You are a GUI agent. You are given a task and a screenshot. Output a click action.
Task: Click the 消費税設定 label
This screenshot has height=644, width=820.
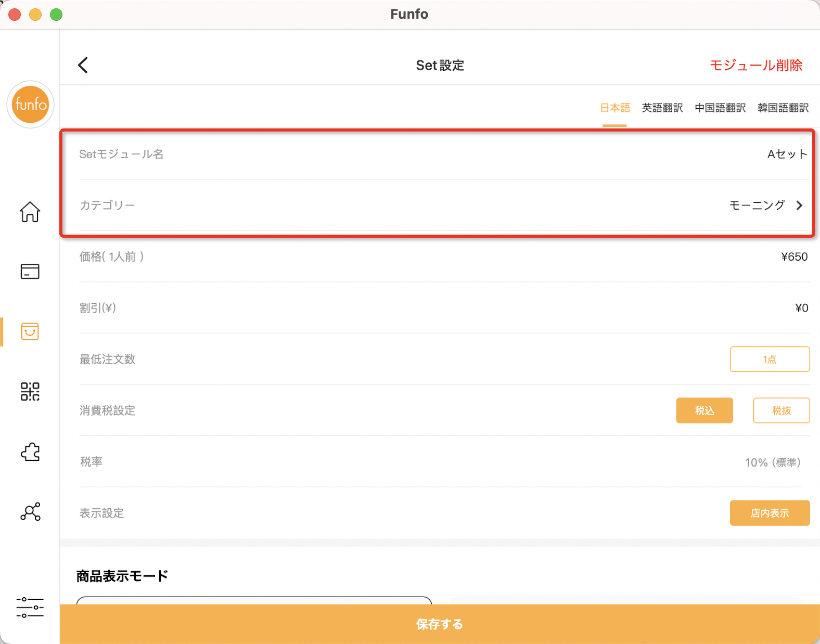(x=107, y=410)
